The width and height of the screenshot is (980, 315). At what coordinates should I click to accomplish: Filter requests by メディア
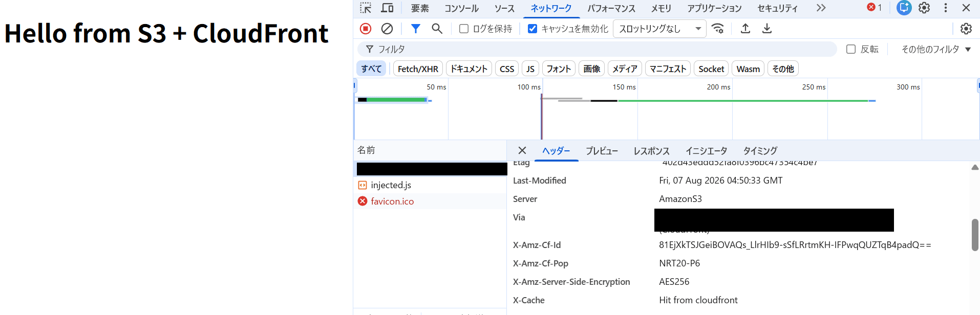pyautogui.click(x=625, y=69)
